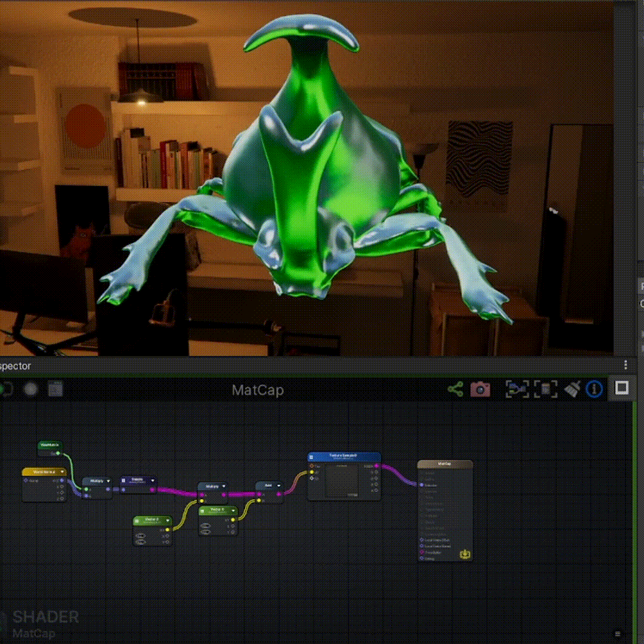The width and height of the screenshot is (644, 644).
Task: Click the sphere preview icon beside the file icon
Action: 31,389
